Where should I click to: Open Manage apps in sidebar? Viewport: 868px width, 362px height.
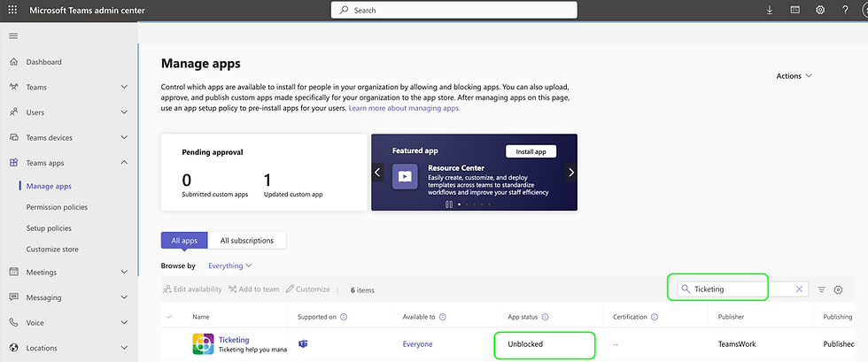[x=49, y=187]
